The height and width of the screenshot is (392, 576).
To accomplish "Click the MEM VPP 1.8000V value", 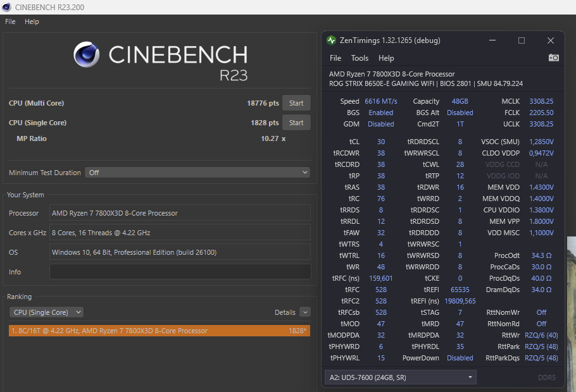I will coord(541,221).
